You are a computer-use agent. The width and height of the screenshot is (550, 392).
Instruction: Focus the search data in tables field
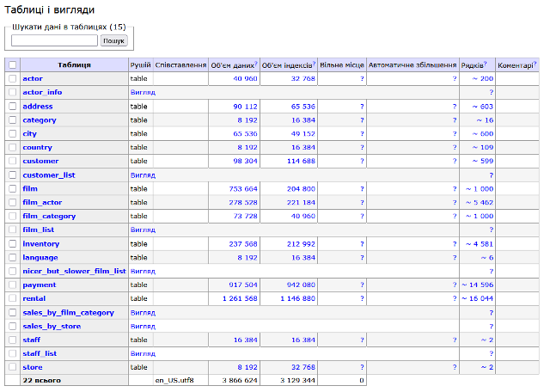[54, 40]
